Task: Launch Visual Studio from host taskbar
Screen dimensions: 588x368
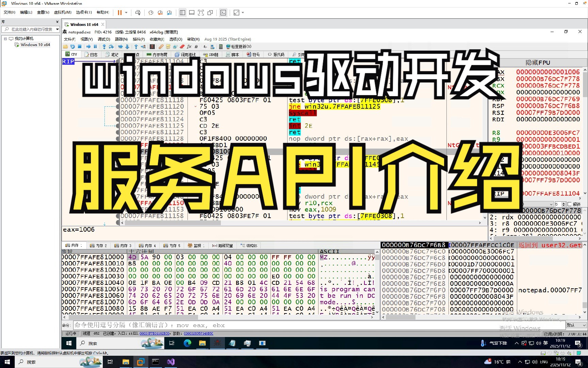Action: 171,362
